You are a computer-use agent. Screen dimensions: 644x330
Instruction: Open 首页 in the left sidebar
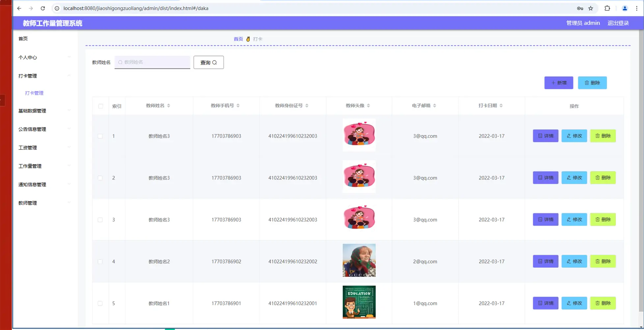[x=23, y=39]
